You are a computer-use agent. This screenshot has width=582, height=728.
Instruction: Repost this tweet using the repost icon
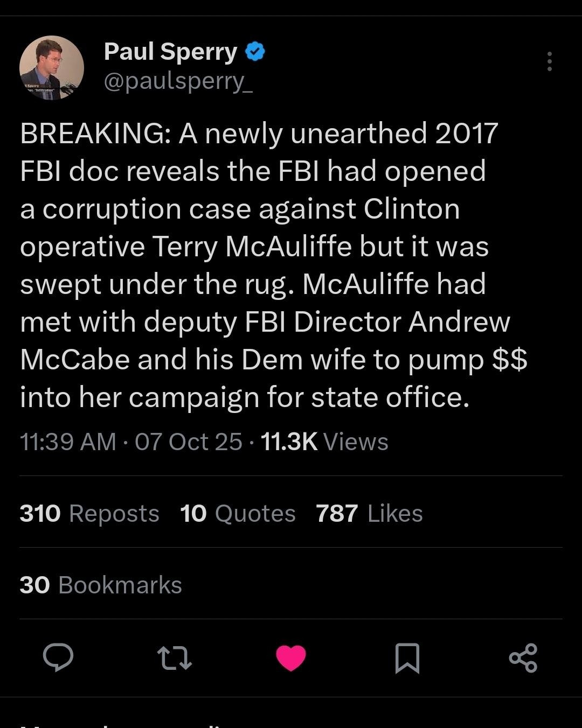click(174, 658)
